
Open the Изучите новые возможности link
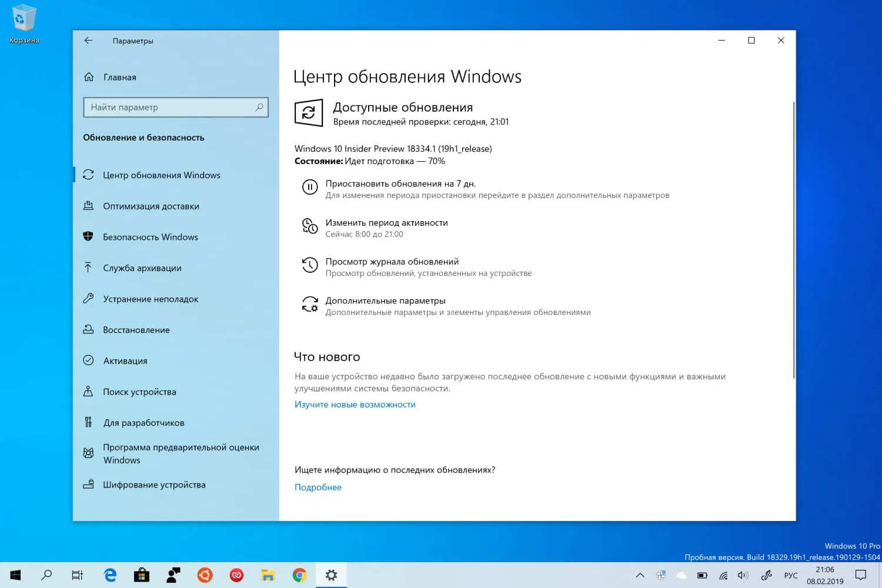point(355,404)
